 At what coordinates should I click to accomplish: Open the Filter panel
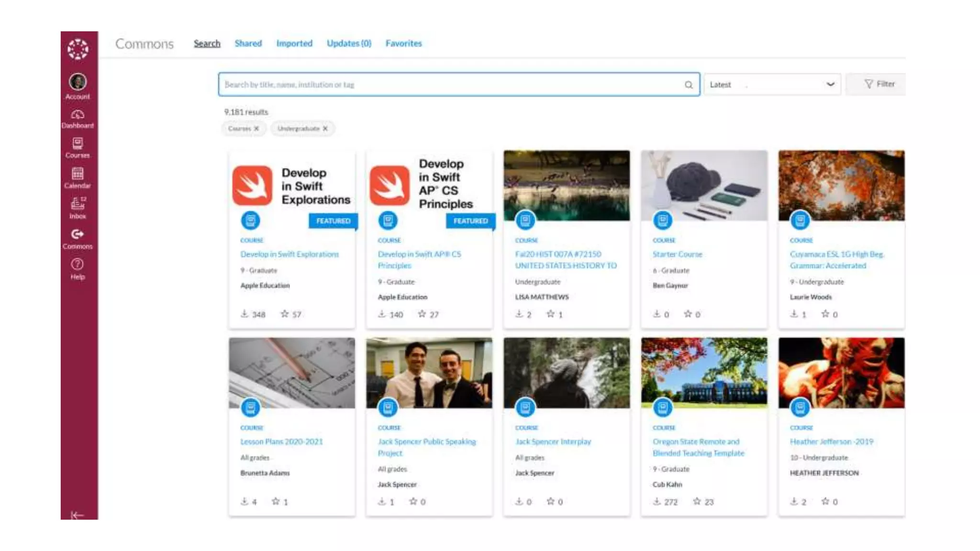[879, 84]
